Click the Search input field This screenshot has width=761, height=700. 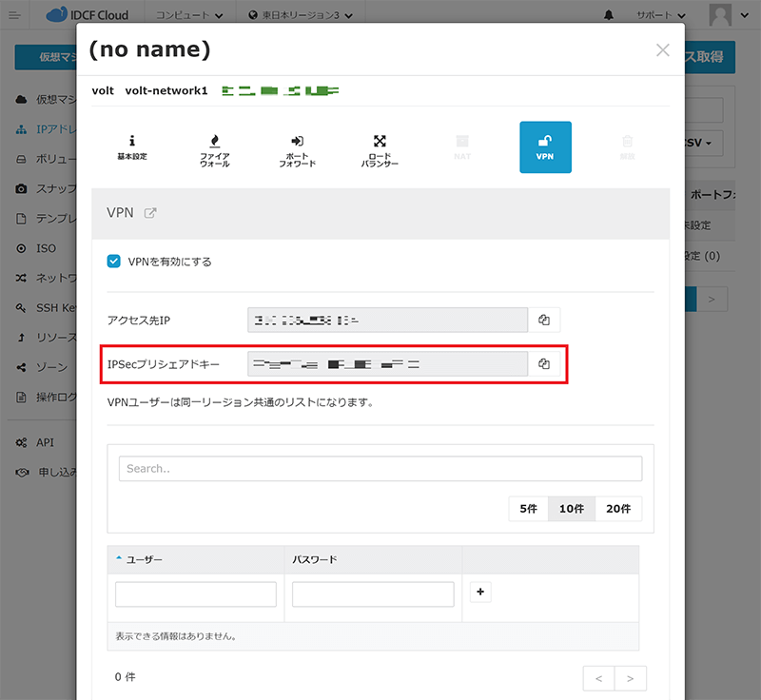(380, 469)
